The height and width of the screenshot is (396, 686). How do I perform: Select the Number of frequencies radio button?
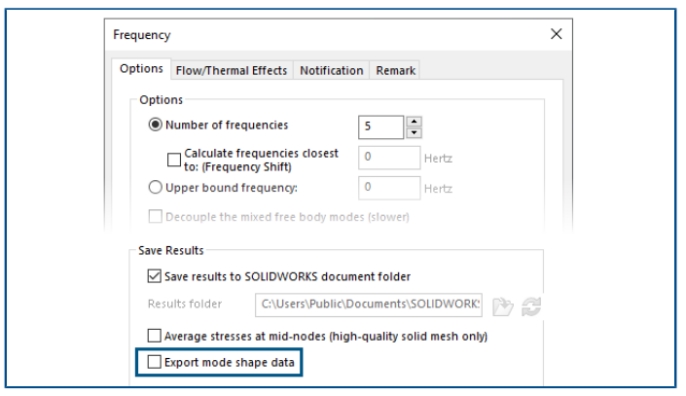point(155,125)
